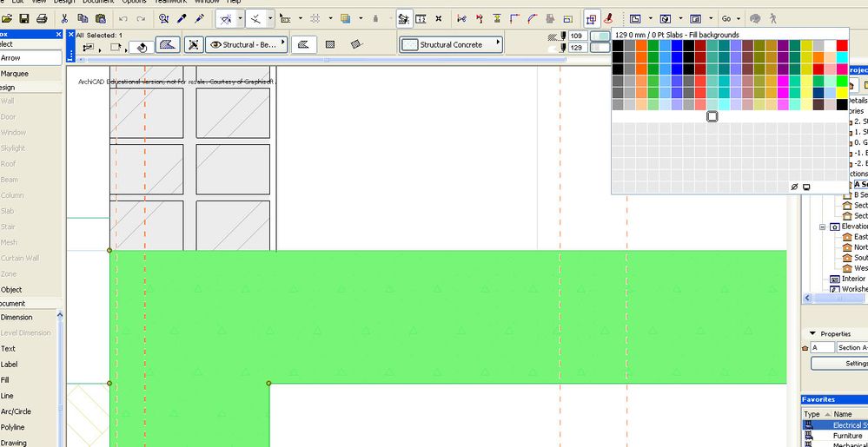Open the Structural Concrete material dropdown
The width and height of the screenshot is (868, 447).
[451, 45]
